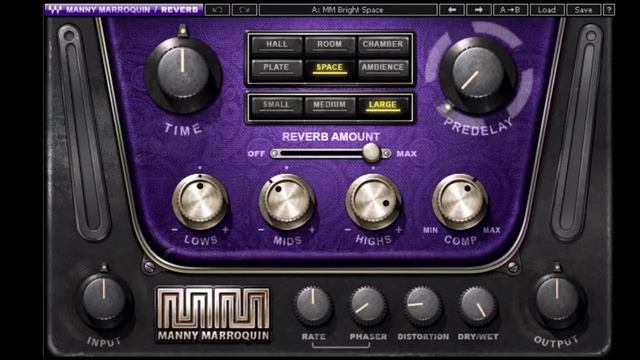Click the Highs EQ knob
The height and width of the screenshot is (360, 640).
373,201
